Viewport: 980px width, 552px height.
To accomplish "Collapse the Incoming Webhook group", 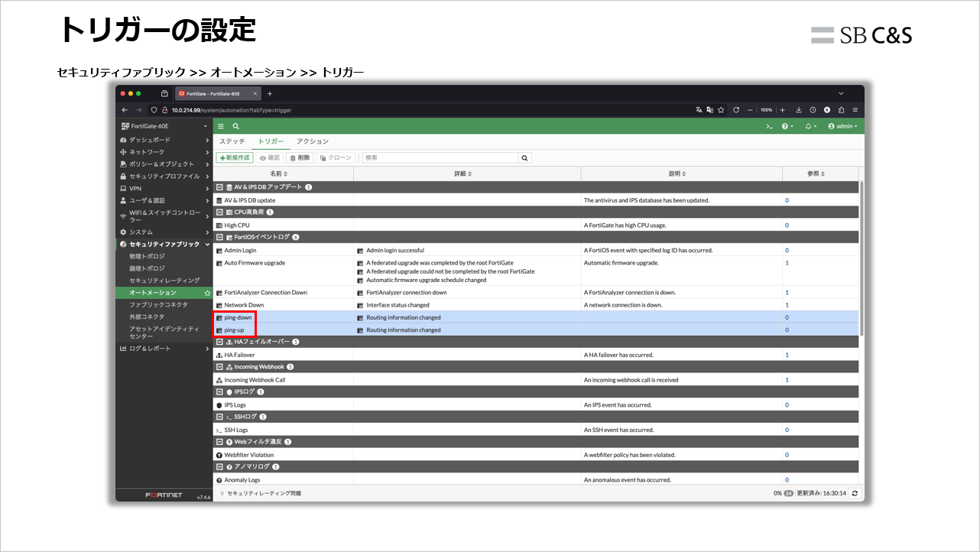I will tap(219, 367).
